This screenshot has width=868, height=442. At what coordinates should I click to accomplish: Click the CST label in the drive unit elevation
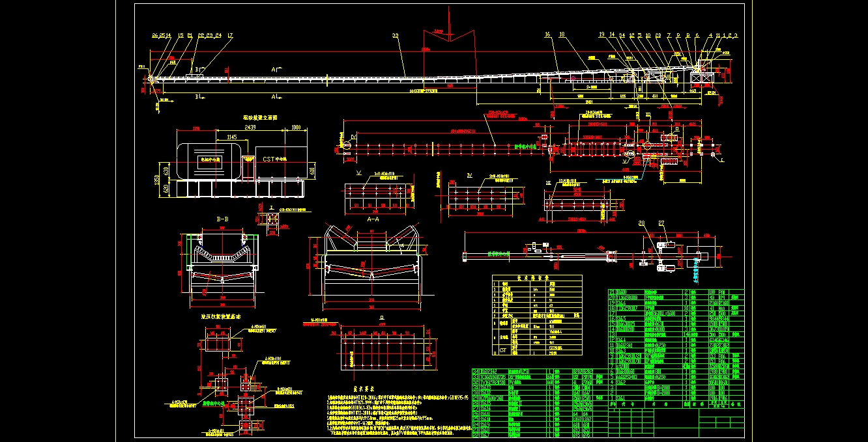tap(268, 158)
